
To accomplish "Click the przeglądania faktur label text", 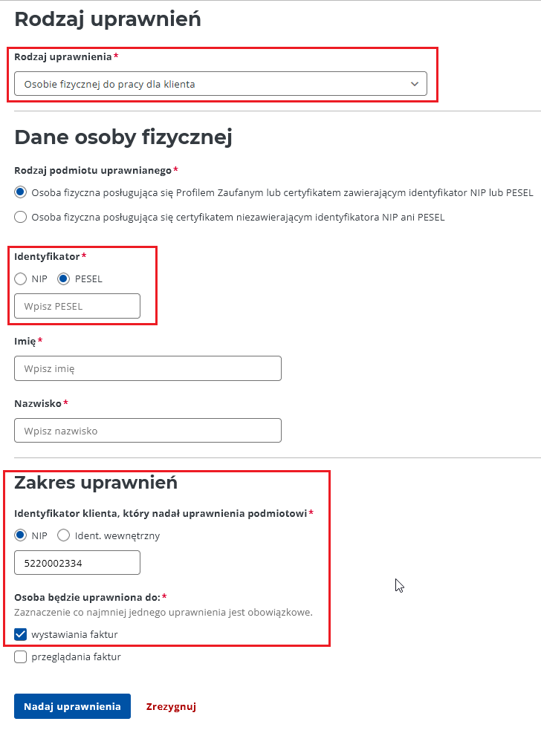I will 76,656.
